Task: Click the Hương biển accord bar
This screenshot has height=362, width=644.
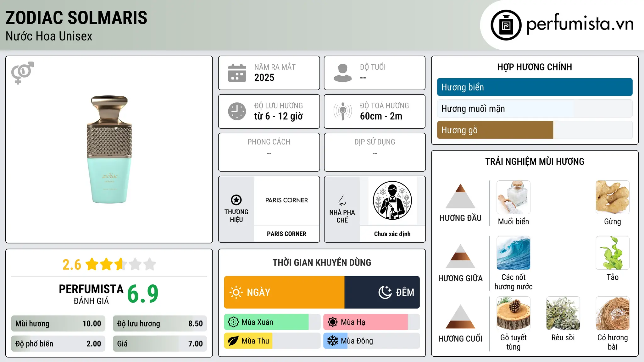Action: click(x=535, y=87)
